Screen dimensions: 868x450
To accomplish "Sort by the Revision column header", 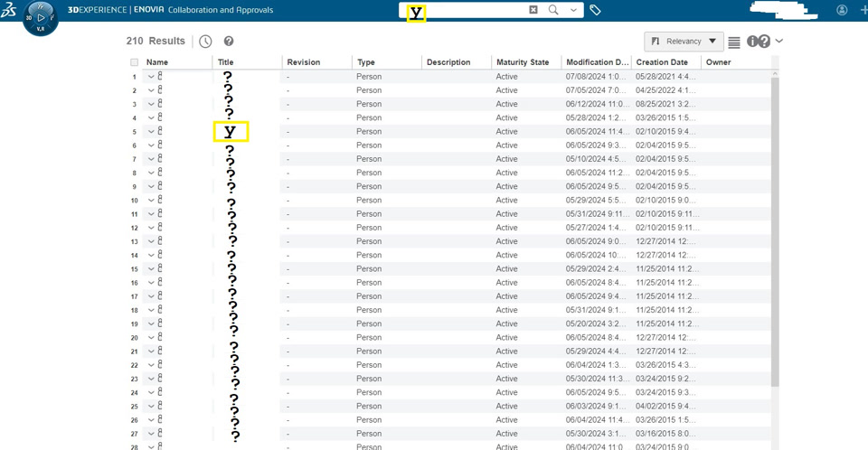I will [x=304, y=62].
